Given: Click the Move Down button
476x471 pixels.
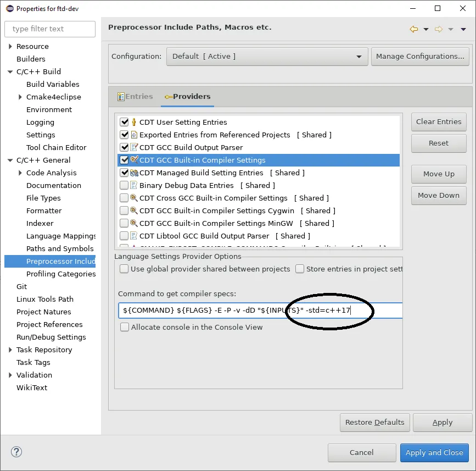Looking at the screenshot, I should point(439,196).
